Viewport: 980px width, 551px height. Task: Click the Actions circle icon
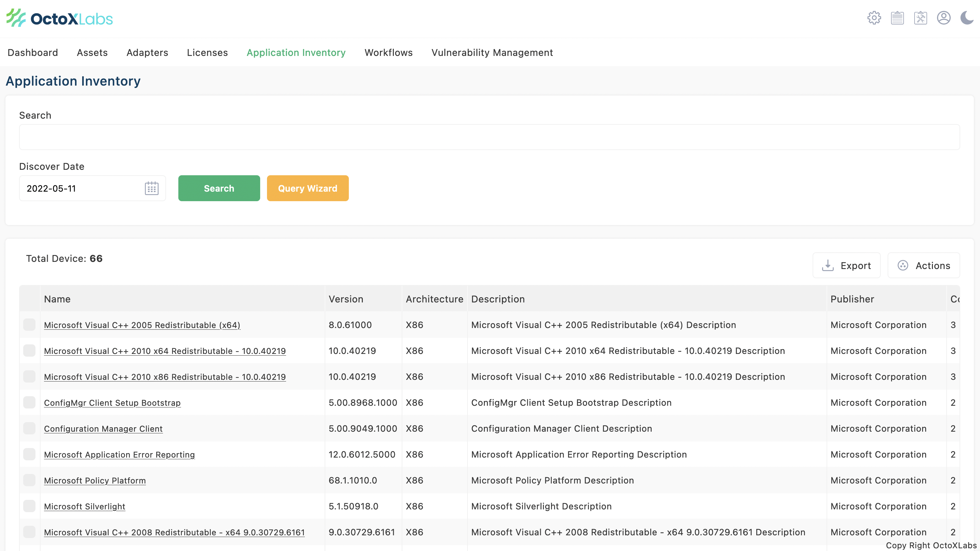click(x=903, y=265)
